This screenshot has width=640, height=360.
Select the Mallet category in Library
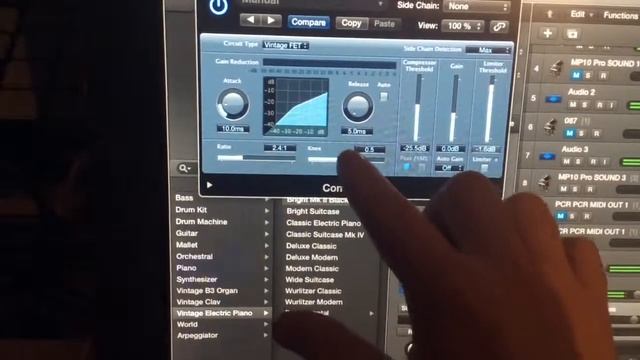187,245
